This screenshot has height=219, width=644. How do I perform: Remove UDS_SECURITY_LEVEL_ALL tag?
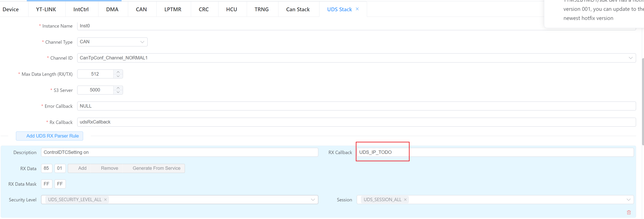105,199
